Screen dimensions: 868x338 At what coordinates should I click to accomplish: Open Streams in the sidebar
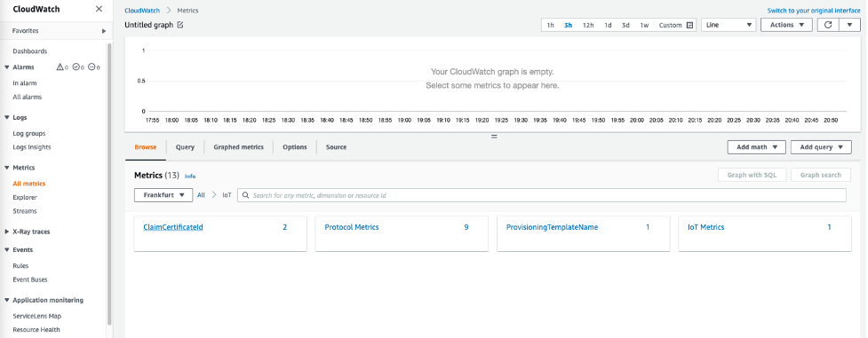click(x=25, y=211)
